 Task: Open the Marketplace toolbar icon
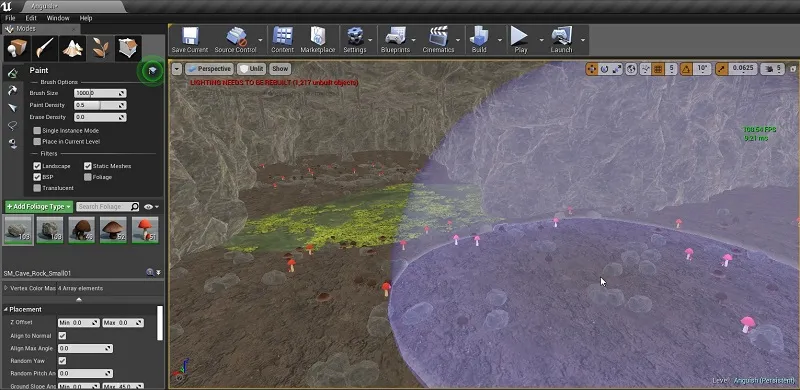(x=318, y=40)
